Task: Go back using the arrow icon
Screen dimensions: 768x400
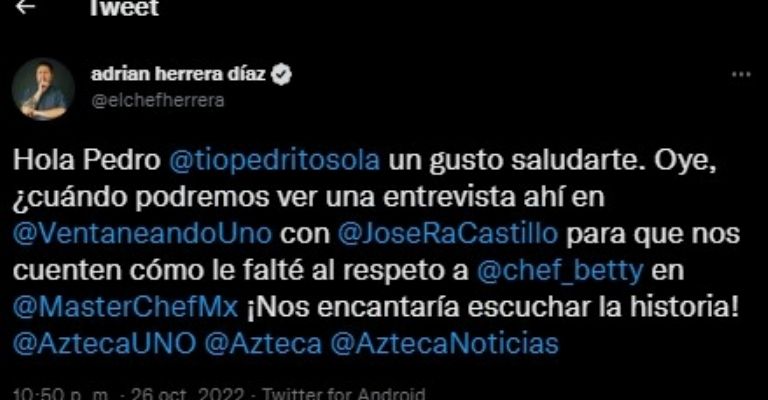Action: [25, 7]
